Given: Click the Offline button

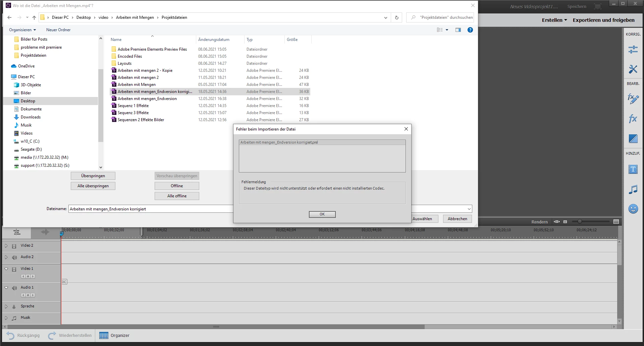Looking at the screenshot, I should 177,186.
